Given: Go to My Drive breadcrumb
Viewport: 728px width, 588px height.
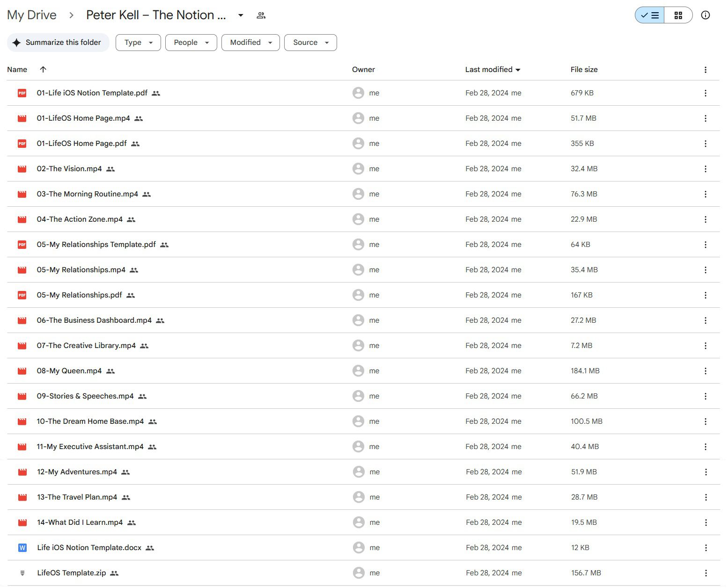Looking at the screenshot, I should [x=32, y=15].
